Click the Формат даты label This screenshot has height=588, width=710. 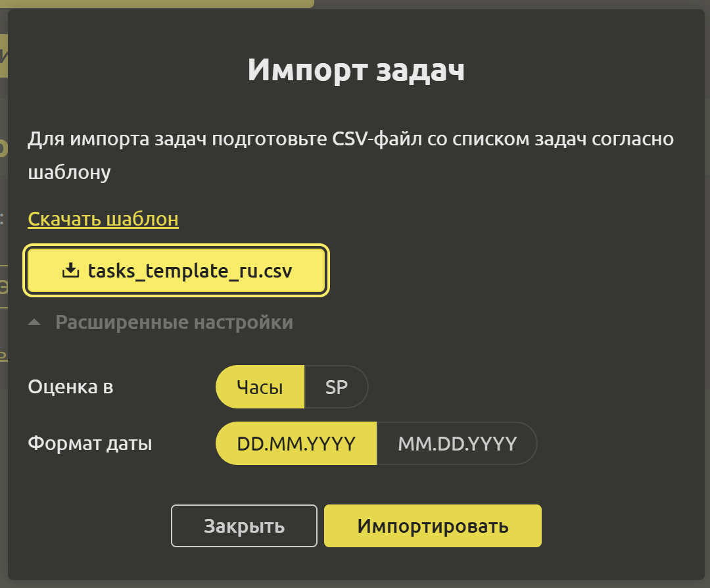89,444
